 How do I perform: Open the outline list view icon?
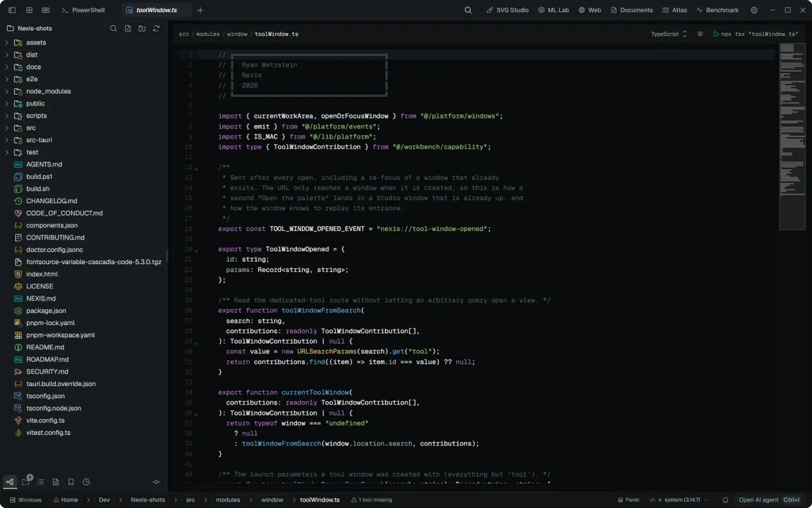click(x=41, y=482)
